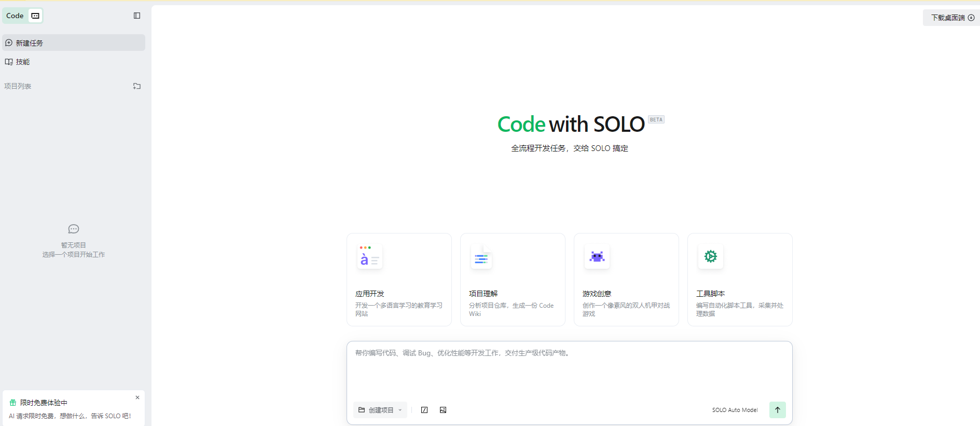Select 新建任务 in the sidebar
Screen dimensions: 980x426
(74, 43)
